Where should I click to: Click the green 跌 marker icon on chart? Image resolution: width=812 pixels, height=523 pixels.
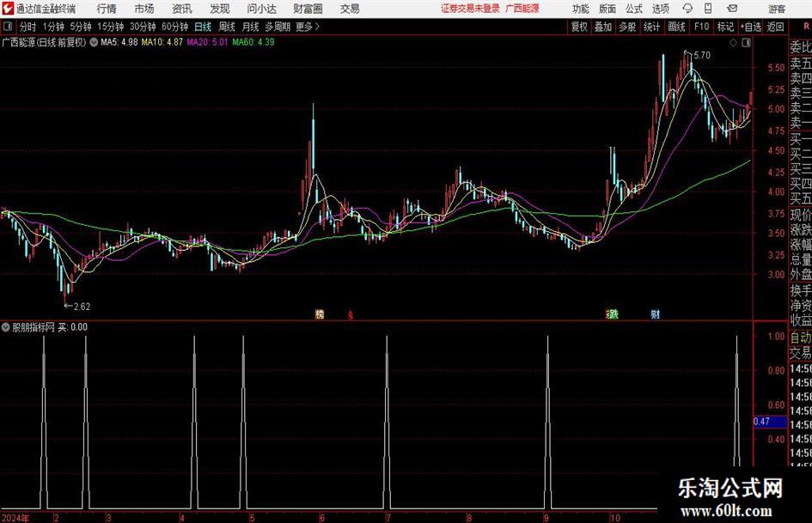(613, 314)
